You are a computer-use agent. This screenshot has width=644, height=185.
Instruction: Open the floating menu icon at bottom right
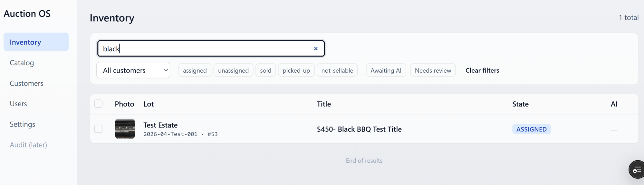637,169
